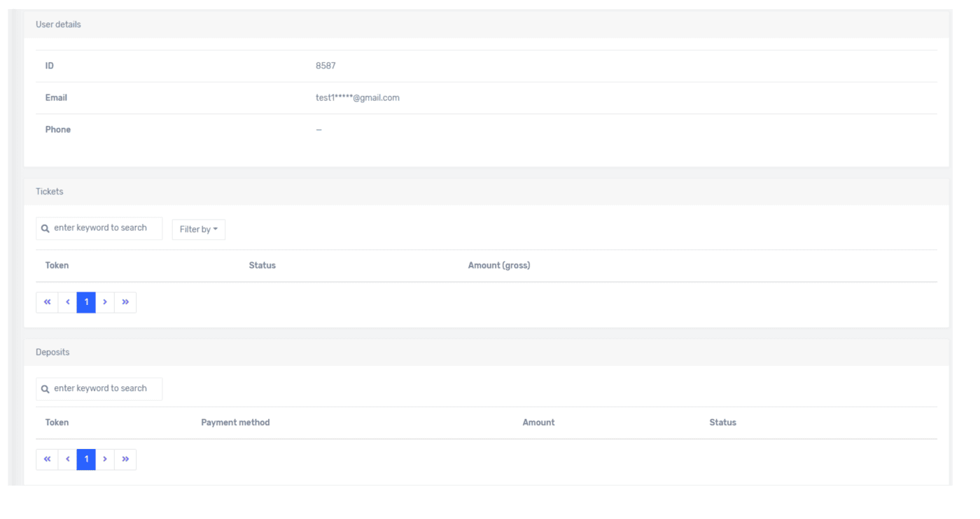Jump to last page of Tickets table
This screenshot has height=519, width=980.
coord(125,302)
